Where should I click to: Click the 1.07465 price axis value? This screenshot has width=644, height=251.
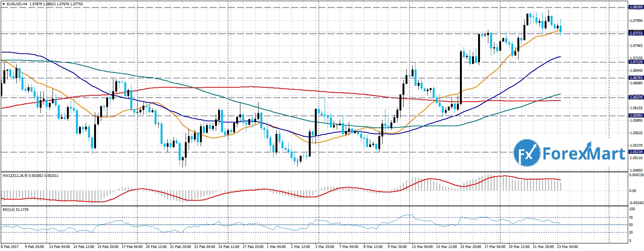[x=635, y=46]
